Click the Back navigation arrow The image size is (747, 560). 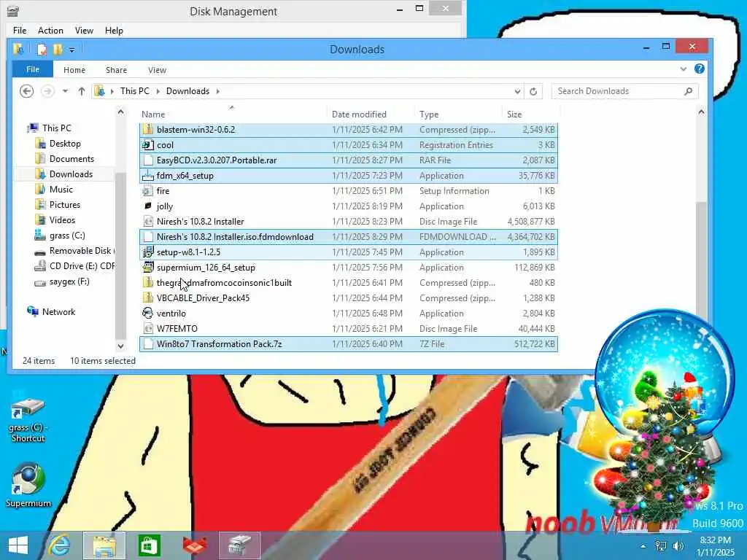27,91
